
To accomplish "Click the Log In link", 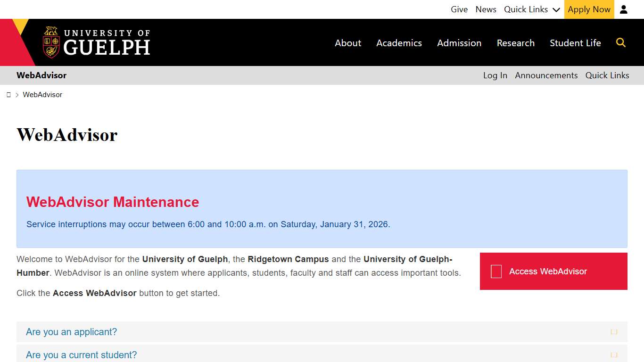I will click(x=495, y=75).
